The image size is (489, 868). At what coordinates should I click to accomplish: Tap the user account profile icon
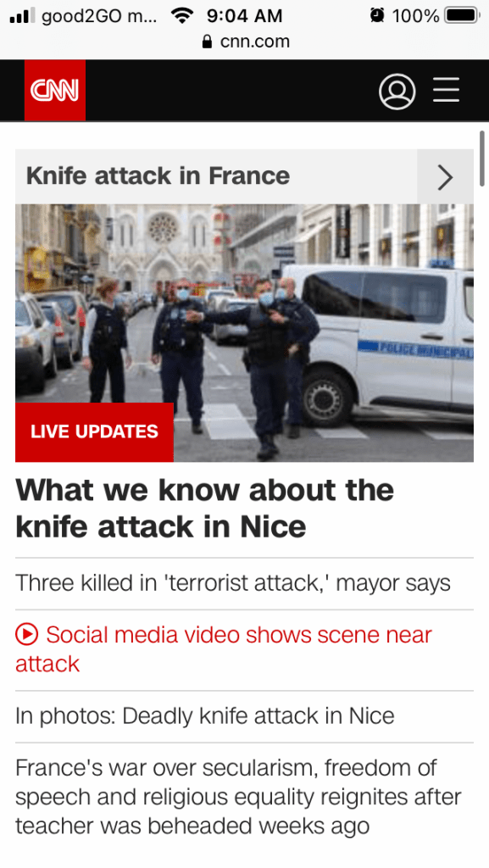pos(397,92)
